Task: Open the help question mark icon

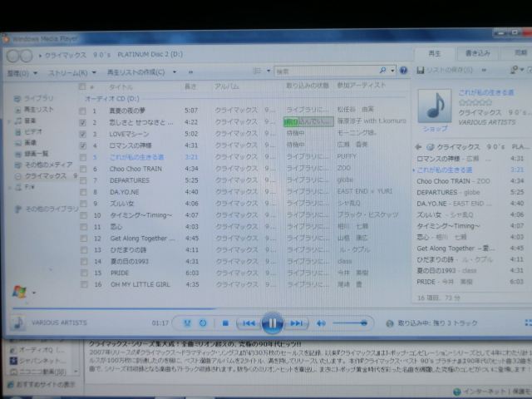Action: [403, 70]
